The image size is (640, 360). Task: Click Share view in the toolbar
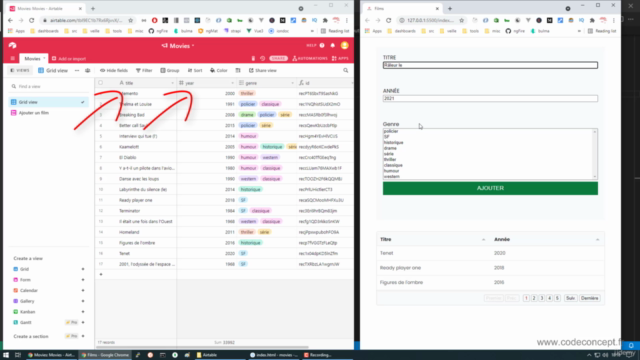[263, 70]
